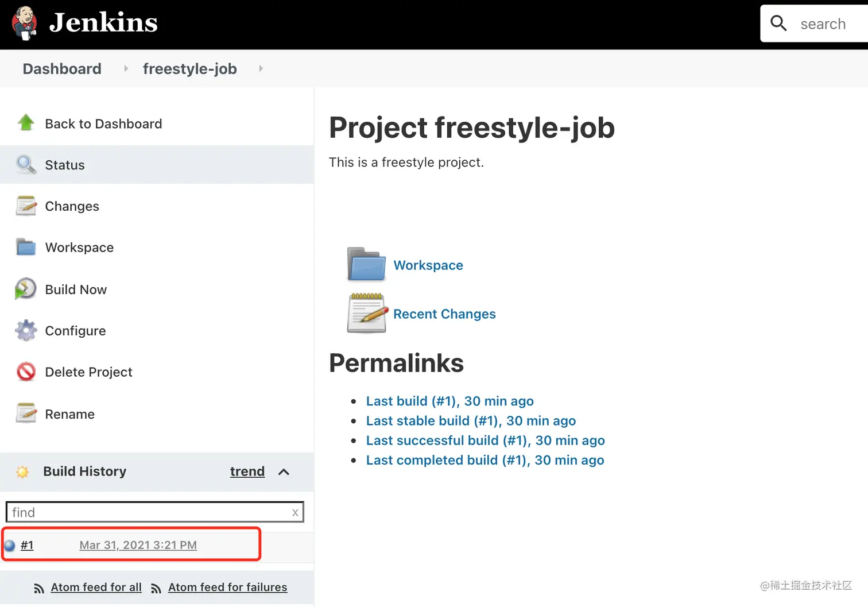
Task: Select Rename from the sidebar menu
Action: pos(69,414)
